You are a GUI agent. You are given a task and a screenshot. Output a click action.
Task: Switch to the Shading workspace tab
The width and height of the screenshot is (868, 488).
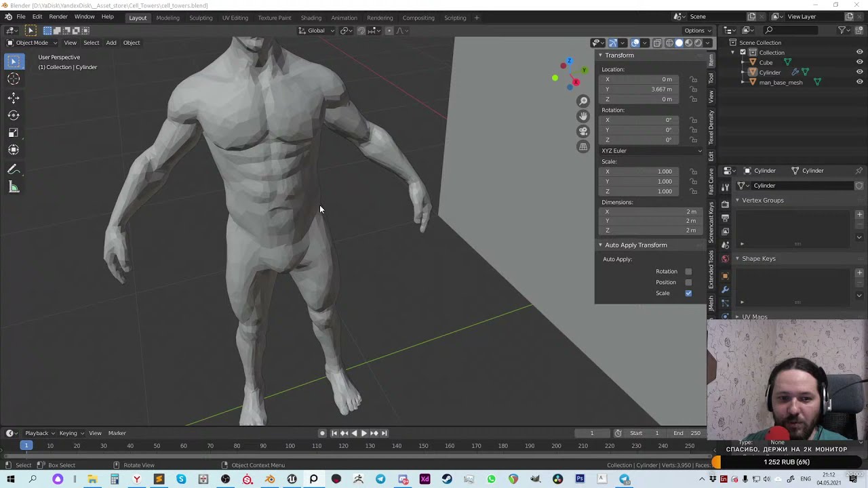[x=311, y=18]
